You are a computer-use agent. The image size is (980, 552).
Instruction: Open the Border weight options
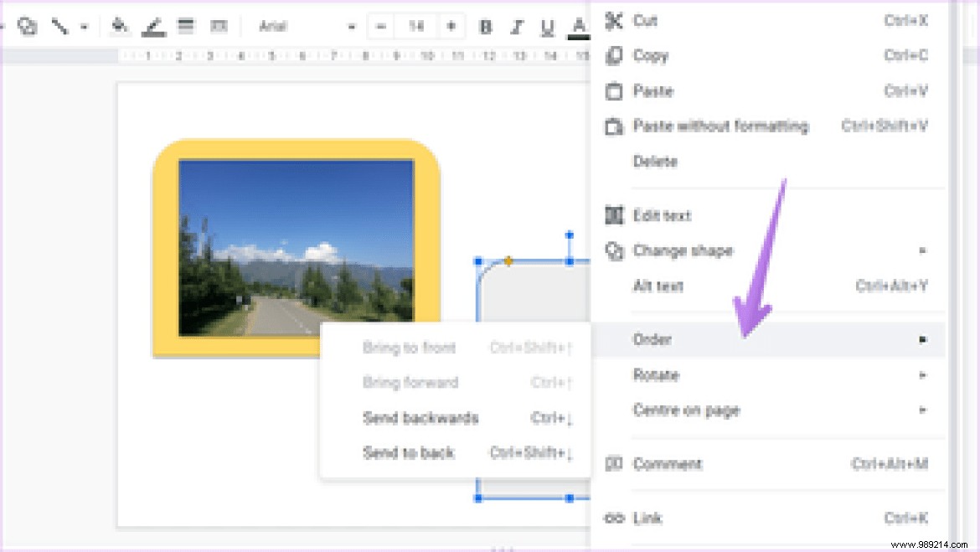click(185, 26)
